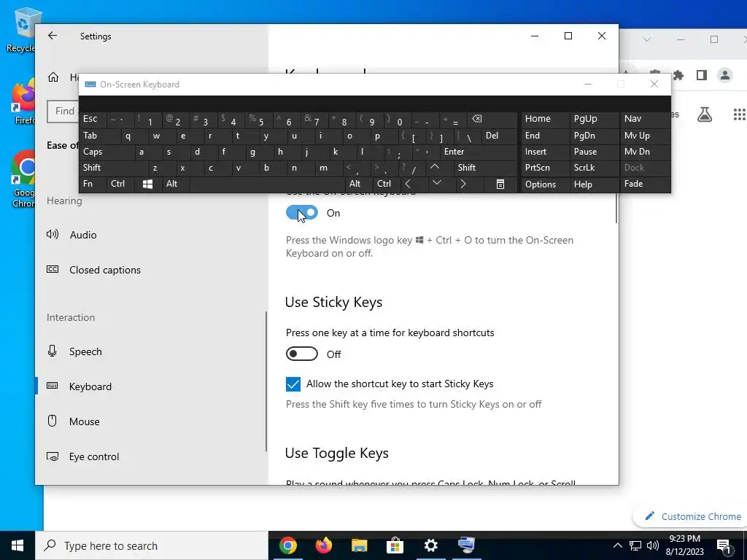Open the Windows Start menu
Screen dimensions: 747x560
tap(18, 545)
